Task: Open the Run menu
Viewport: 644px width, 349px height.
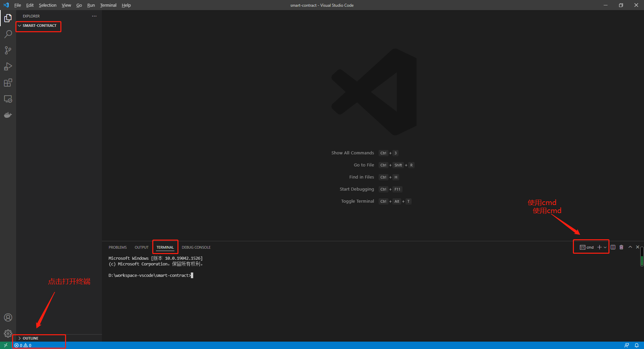Action: click(91, 5)
